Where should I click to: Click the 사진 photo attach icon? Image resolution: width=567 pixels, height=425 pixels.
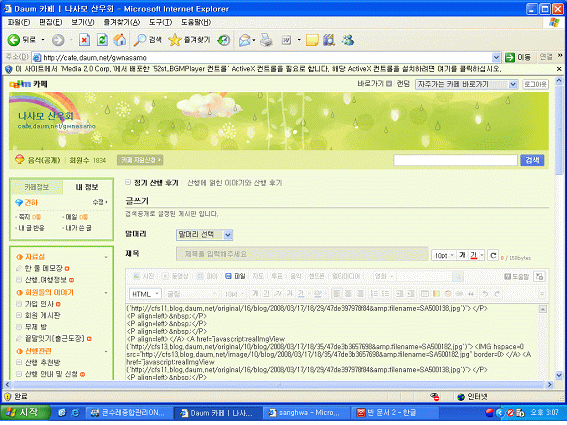point(144,276)
